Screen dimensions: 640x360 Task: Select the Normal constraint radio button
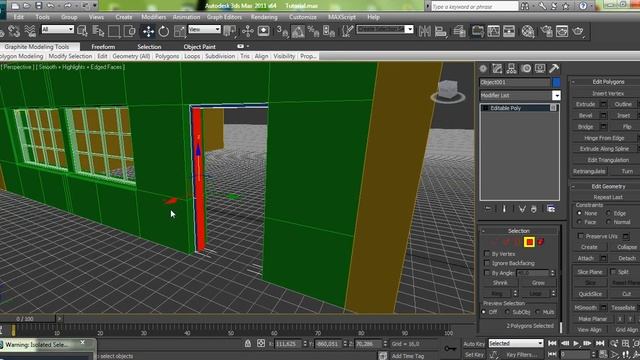click(x=608, y=222)
